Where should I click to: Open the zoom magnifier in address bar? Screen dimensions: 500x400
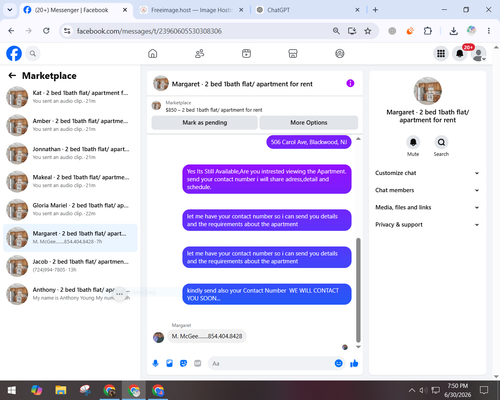[x=336, y=31]
